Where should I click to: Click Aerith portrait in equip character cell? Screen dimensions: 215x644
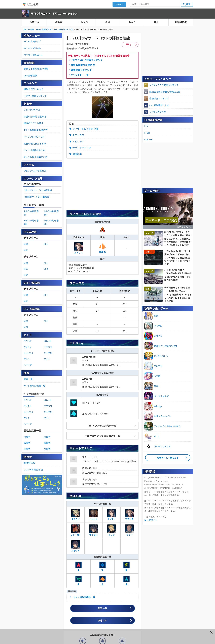[x=79, y=246]
